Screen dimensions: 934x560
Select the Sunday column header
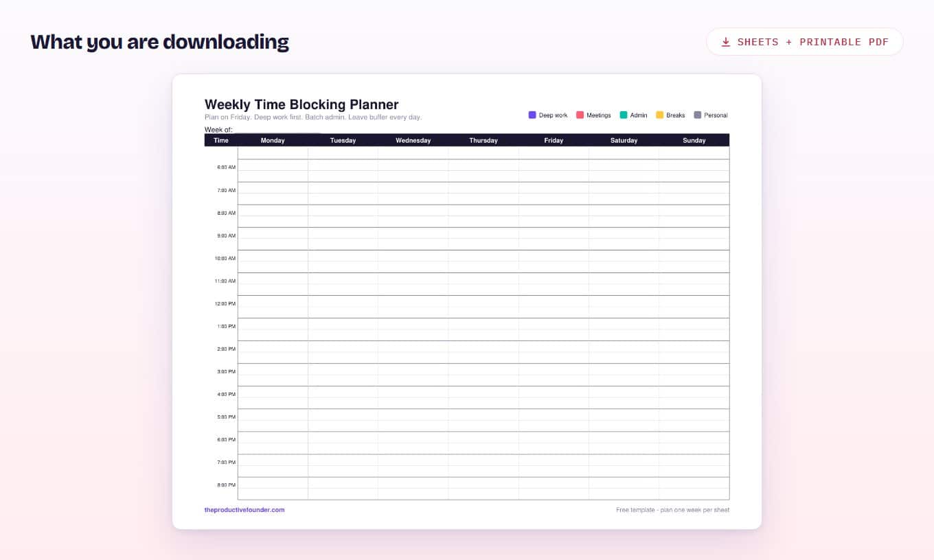694,140
